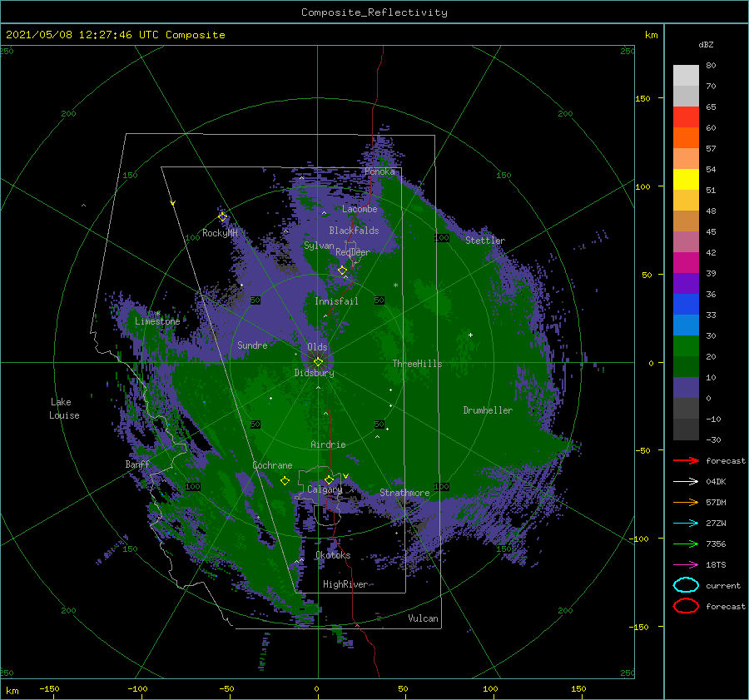This screenshot has height=700, width=749.
Task: Select the light blue 30–33 dBZ swatch
Action: (686, 325)
